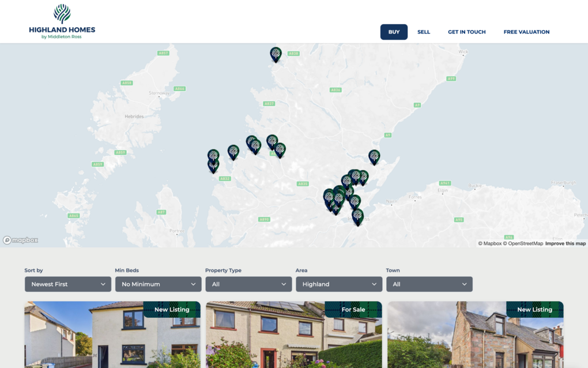Select the map pin covering the Inverness label

358,217
